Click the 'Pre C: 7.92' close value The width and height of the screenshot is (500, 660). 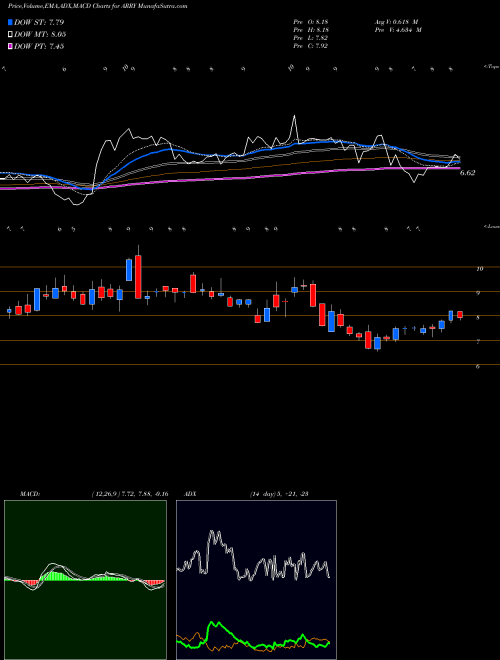pos(311,46)
